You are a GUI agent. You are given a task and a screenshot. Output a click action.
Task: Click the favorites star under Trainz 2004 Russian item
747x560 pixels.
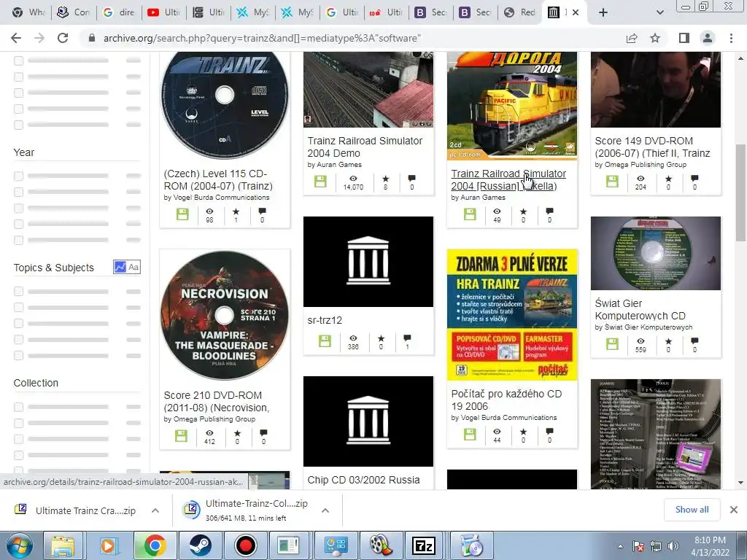coord(523,211)
